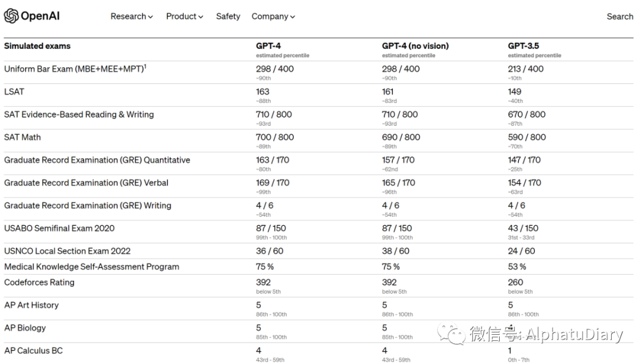Select SAT Evidence-Based Reading & Writing label
The width and height of the screenshot is (644, 364).
[79, 114]
